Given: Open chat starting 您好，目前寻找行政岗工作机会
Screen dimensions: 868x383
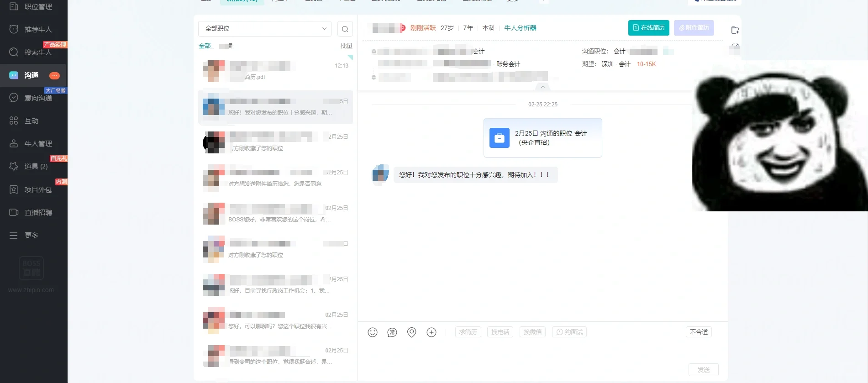Looking at the screenshot, I should (275, 285).
